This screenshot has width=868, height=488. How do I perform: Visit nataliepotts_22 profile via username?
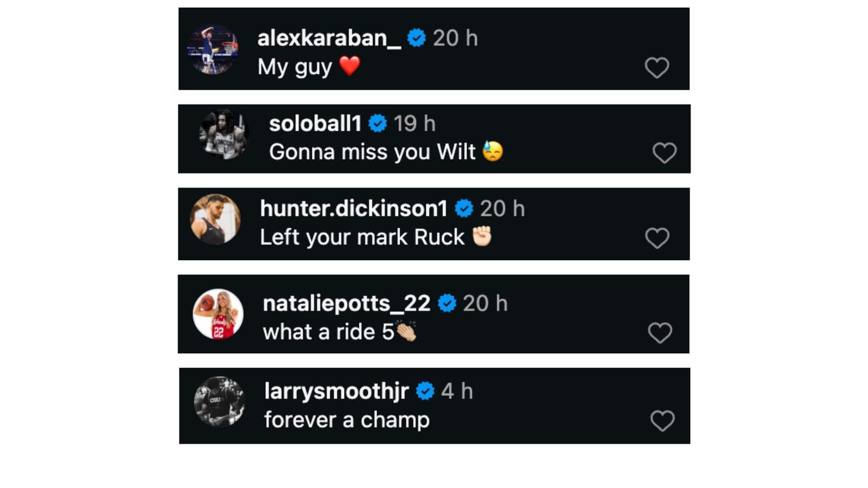click(346, 303)
